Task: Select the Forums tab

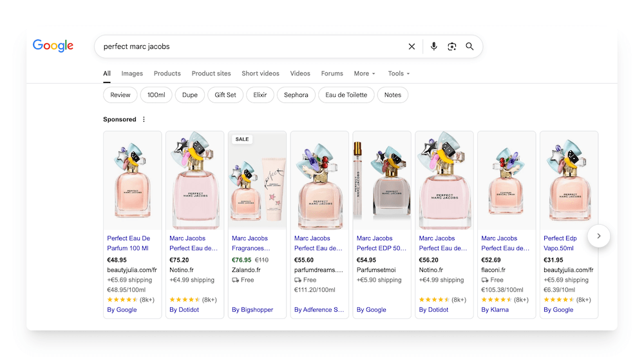Action: (x=332, y=73)
